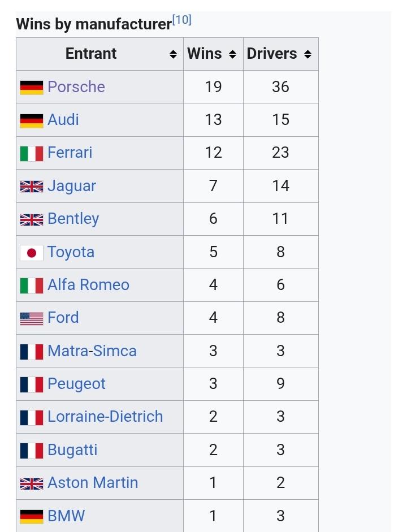Image resolution: width=407 pixels, height=532 pixels.
Task: Open the Audi link
Action: pos(63,120)
